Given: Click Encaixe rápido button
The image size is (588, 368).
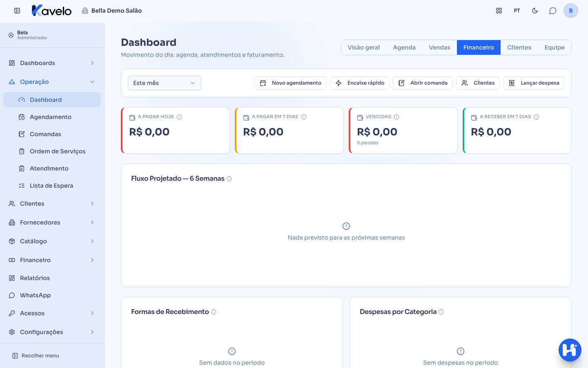Looking at the screenshot, I should (360, 83).
